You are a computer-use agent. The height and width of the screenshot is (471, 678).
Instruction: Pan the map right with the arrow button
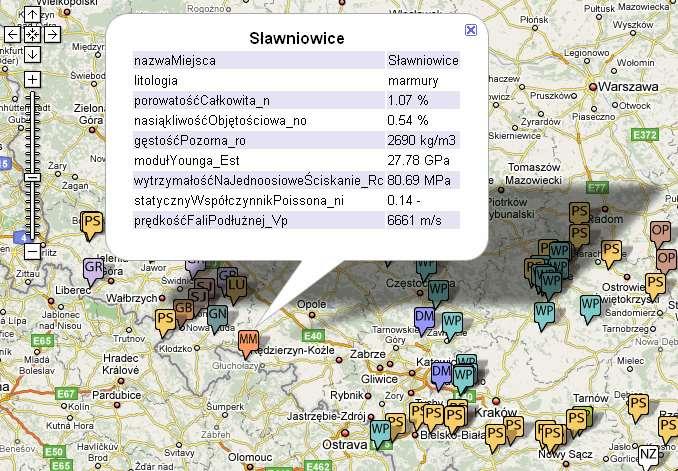tap(52, 35)
